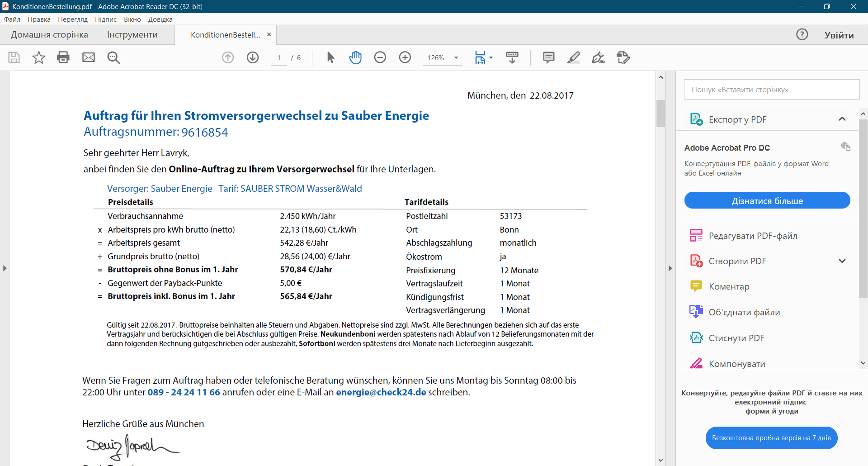The height and width of the screenshot is (466, 868).
Task: Add the file to starred with star icon
Action: (x=39, y=57)
